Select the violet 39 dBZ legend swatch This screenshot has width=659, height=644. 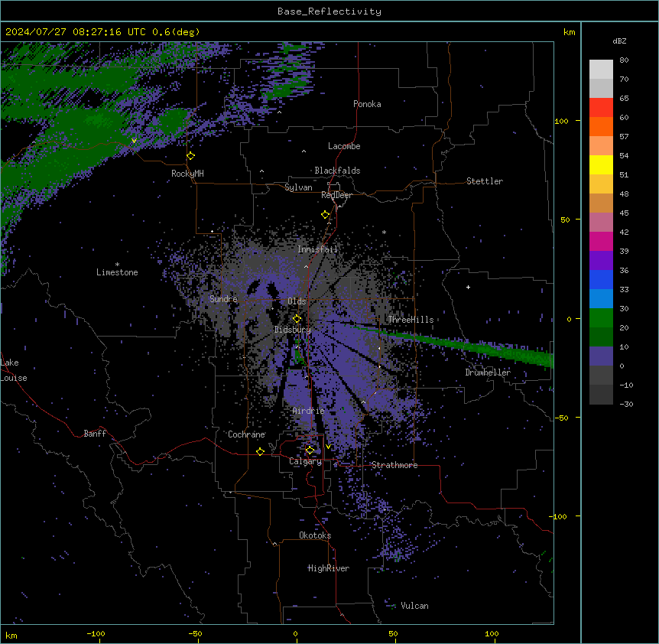click(x=601, y=260)
